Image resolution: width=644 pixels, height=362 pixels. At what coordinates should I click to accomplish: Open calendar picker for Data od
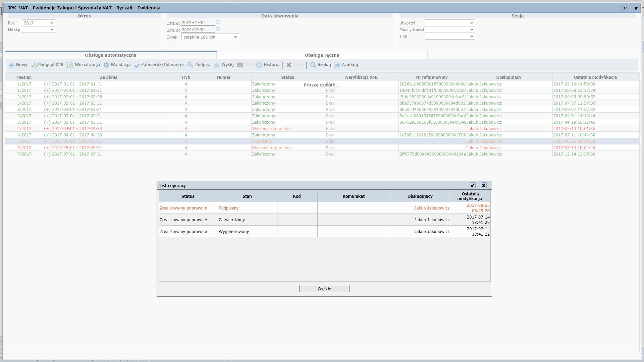point(218,22)
